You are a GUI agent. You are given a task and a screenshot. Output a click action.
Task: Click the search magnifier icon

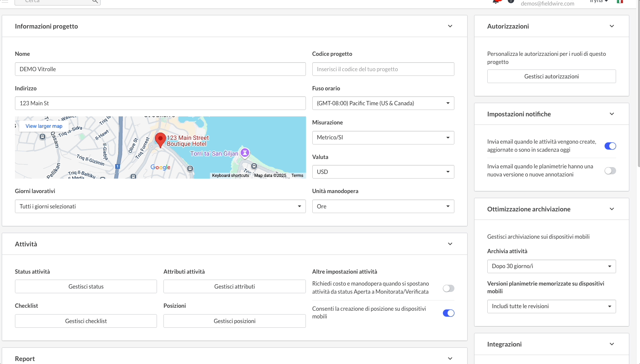click(x=95, y=2)
